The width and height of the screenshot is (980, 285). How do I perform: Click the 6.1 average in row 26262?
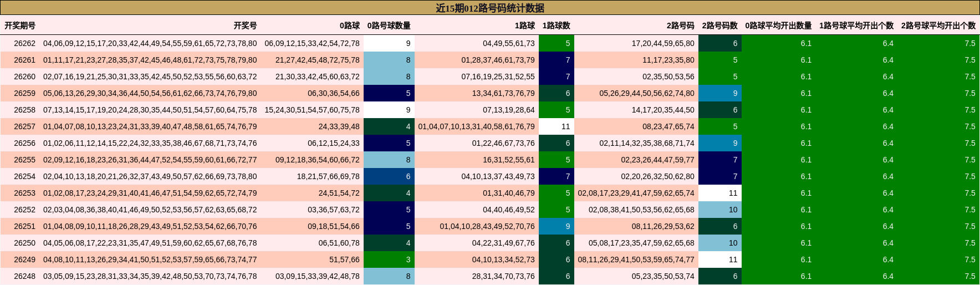(x=806, y=43)
